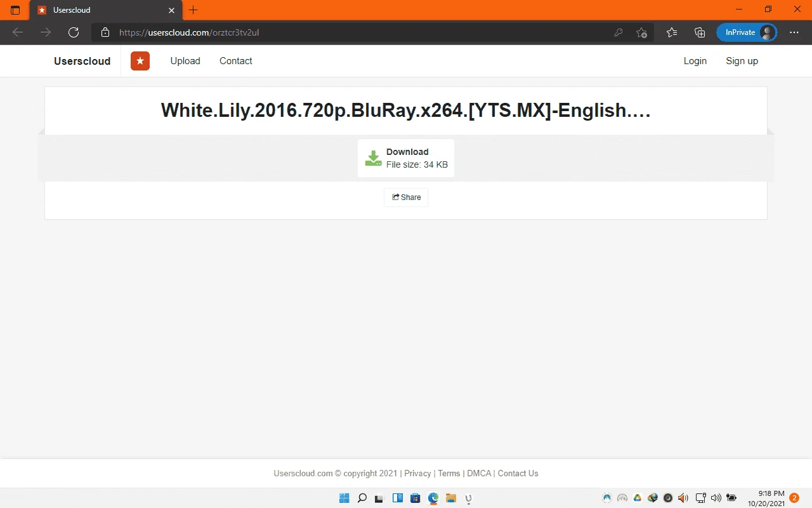Viewport: 812px width, 508px height.
Task: Click the password key icon in address bar
Action: click(x=618, y=32)
